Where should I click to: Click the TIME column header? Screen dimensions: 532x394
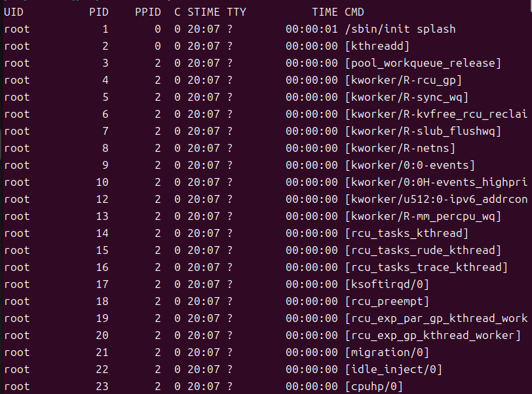click(x=324, y=12)
